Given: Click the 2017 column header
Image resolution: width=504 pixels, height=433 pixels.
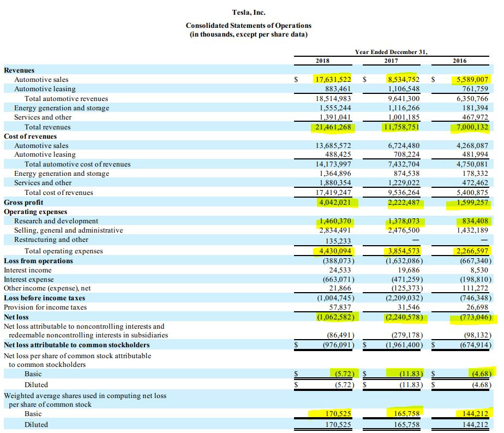Looking at the screenshot, I should 391,61.
